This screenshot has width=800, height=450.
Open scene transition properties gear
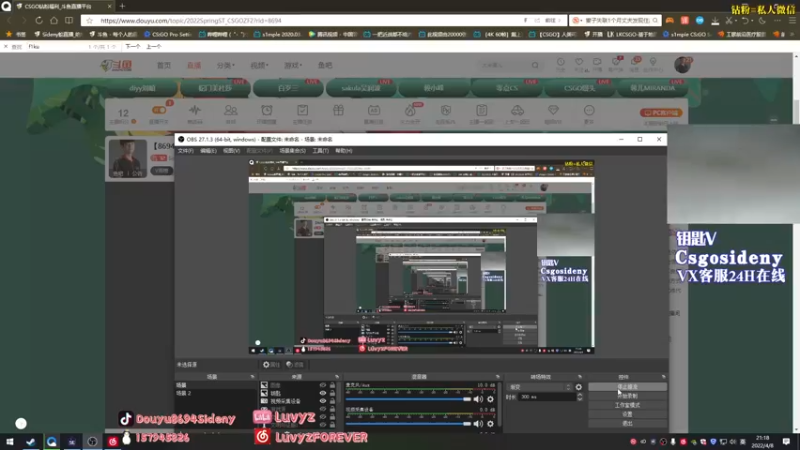[579, 387]
